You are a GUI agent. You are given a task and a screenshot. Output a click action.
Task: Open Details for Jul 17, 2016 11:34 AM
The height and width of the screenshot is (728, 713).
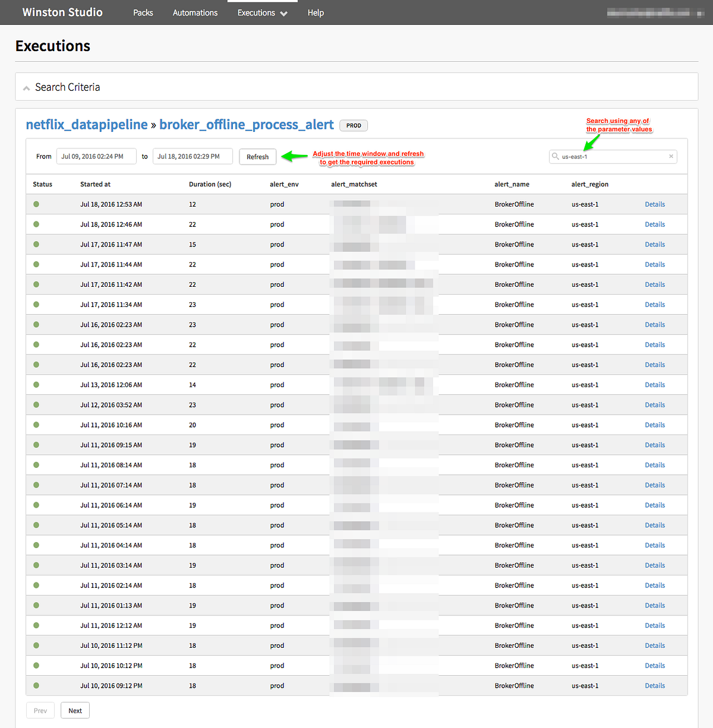655,305
